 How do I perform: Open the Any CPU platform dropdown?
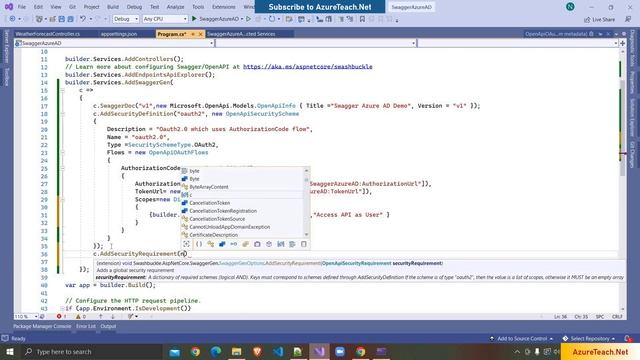(x=165, y=19)
